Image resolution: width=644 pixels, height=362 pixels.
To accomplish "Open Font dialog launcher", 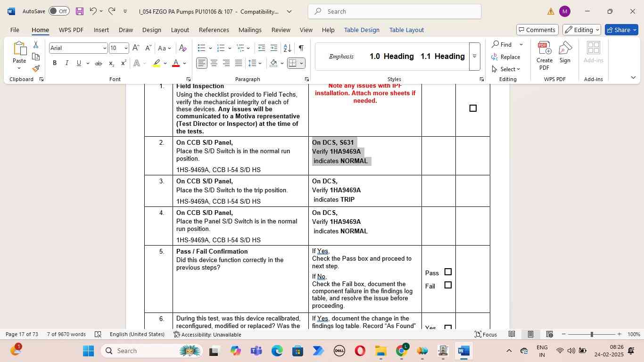I will point(188,79).
